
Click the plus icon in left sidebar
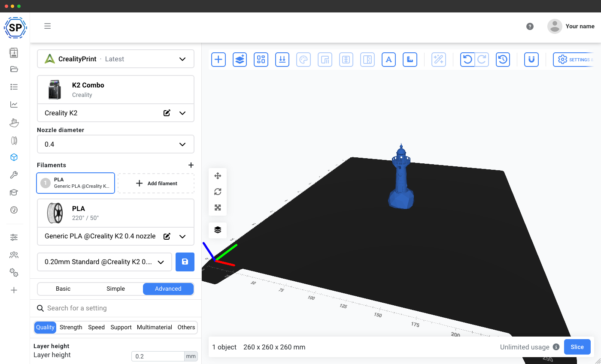coord(14,290)
